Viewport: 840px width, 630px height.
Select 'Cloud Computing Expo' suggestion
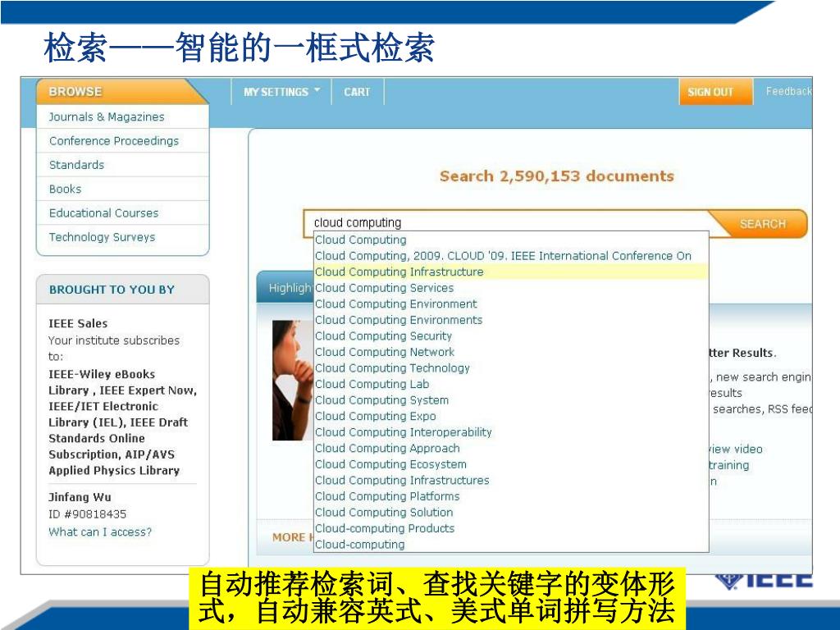coord(511,417)
